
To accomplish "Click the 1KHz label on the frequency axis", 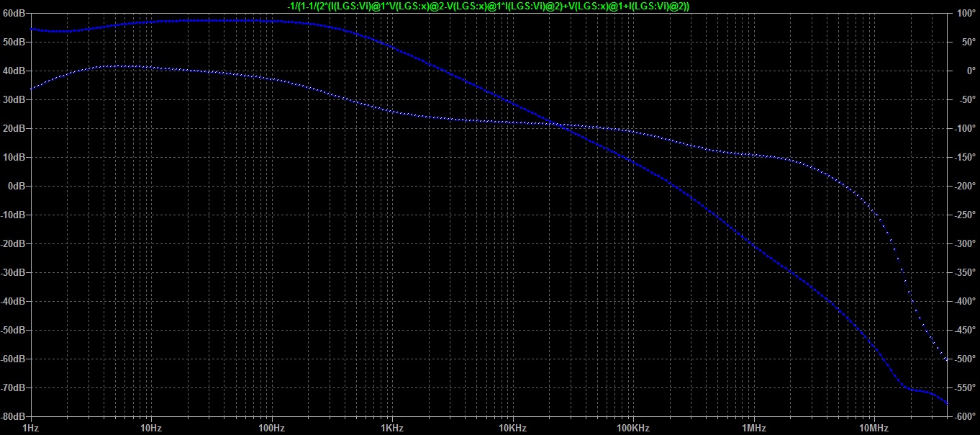I will (392, 428).
